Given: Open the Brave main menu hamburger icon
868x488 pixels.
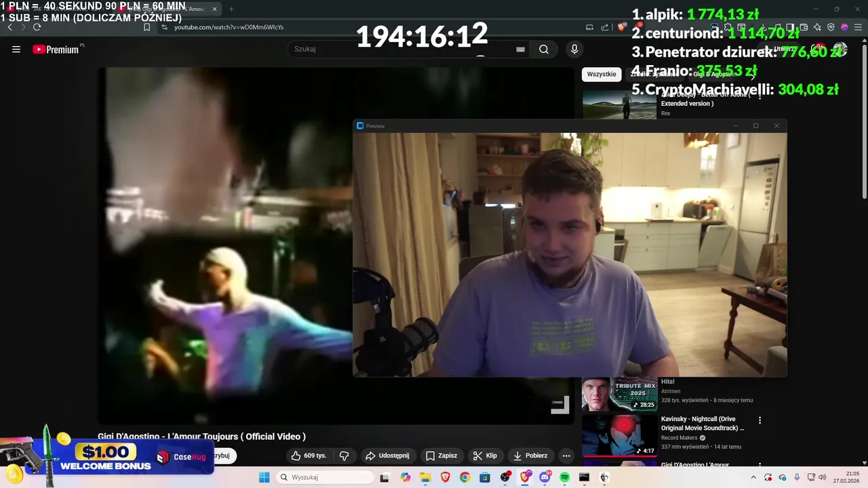Looking at the screenshot, I should point(858,27).
